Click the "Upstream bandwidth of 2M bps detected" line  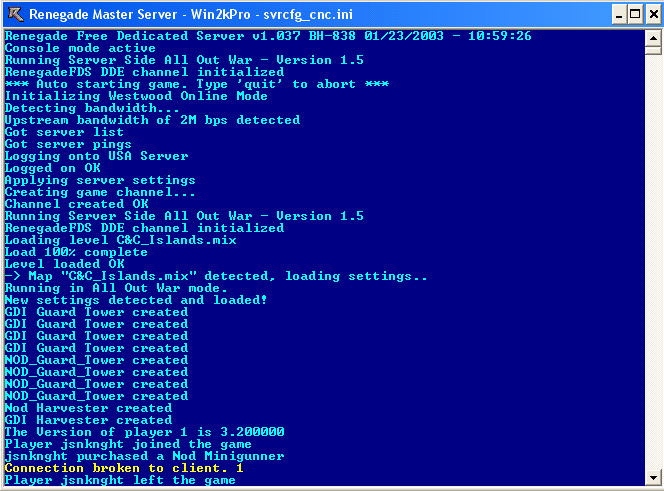152,120
